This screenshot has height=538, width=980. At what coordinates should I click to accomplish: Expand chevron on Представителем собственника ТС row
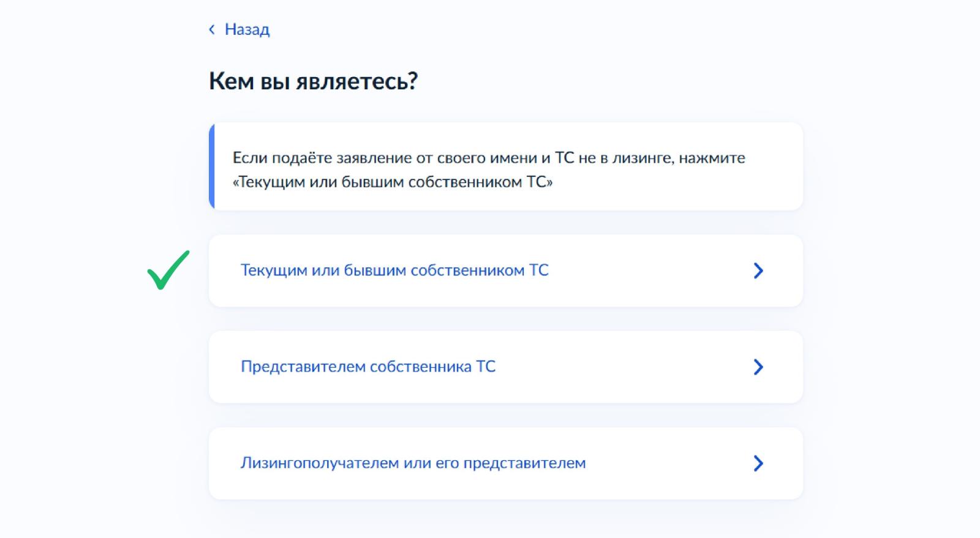pos(758,367)
